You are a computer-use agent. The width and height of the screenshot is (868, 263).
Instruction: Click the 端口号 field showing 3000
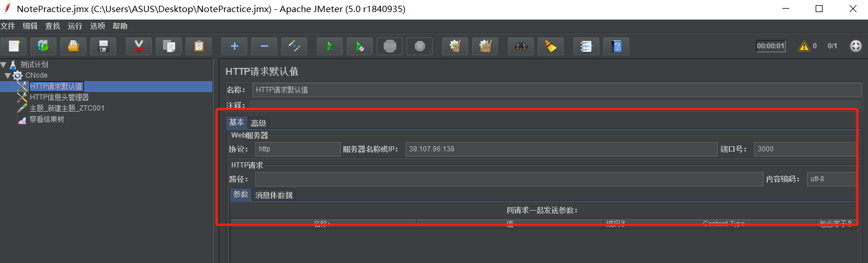pos(807,149)
